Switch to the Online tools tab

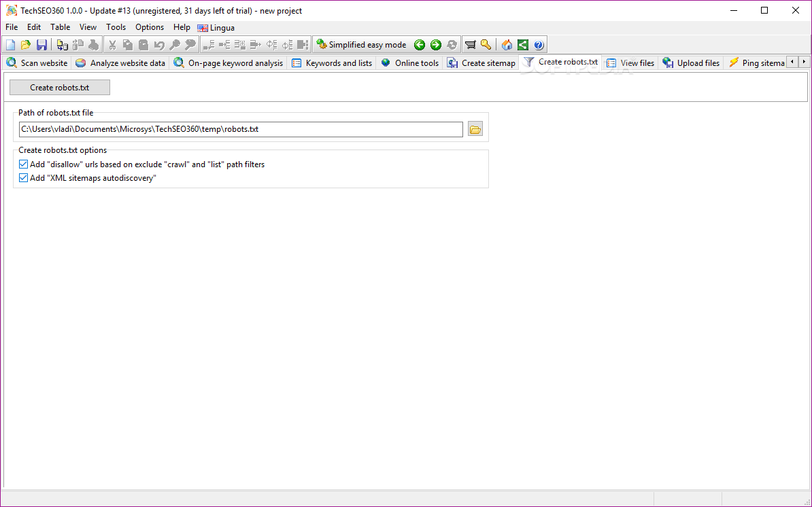pyautogui.click(x=409, y=63)
